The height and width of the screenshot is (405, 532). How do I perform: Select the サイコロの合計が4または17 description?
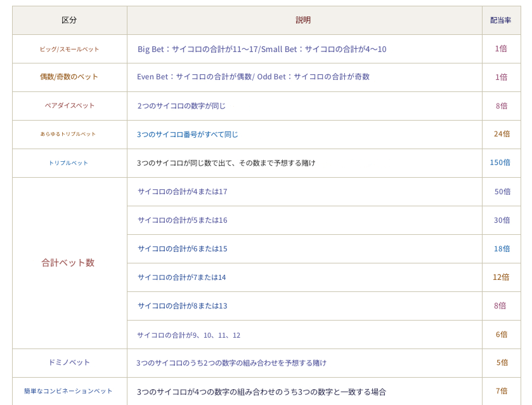pyautogui.click(x=182, y=191)
